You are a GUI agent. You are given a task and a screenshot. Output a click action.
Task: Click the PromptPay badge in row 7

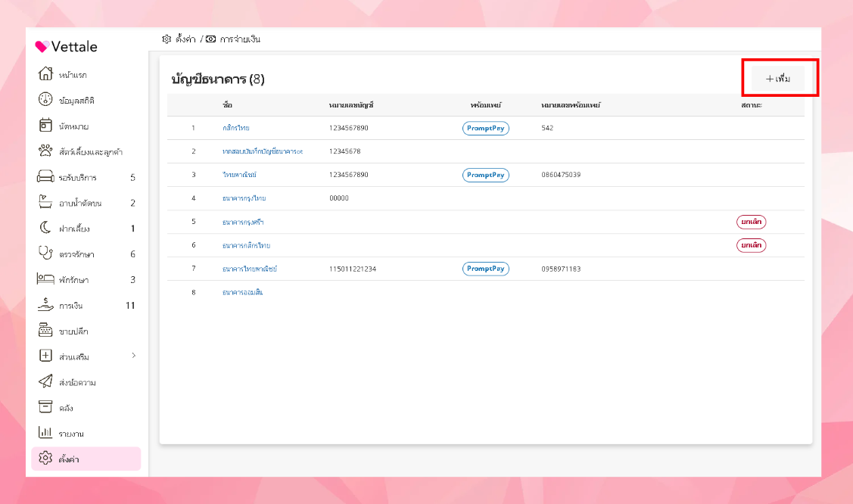tap(486, 269)
